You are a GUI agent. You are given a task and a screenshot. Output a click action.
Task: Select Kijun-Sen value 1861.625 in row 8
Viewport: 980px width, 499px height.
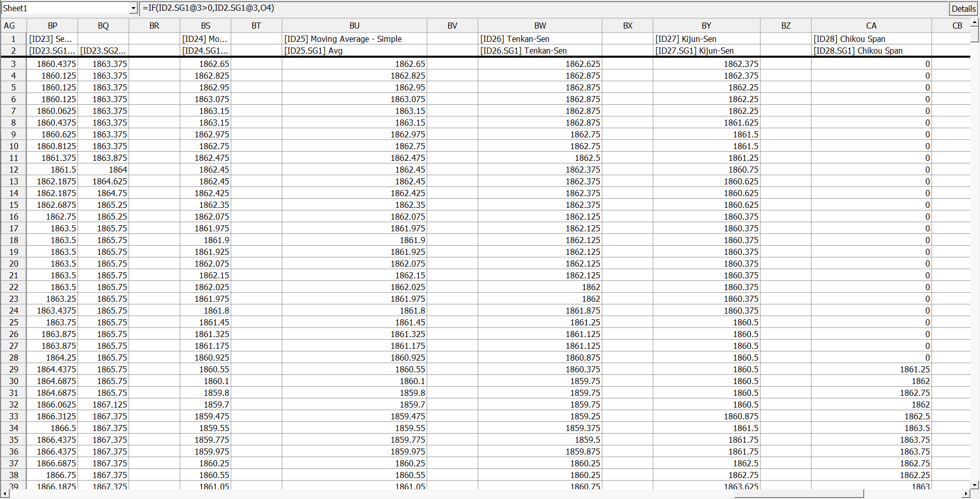(x=706, y=123)
